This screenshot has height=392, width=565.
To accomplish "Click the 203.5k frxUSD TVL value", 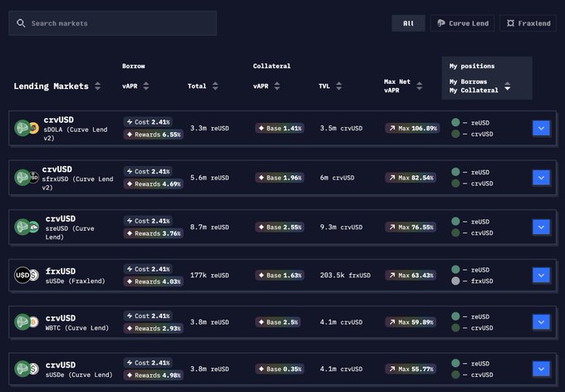I will [x=345, y=275].
